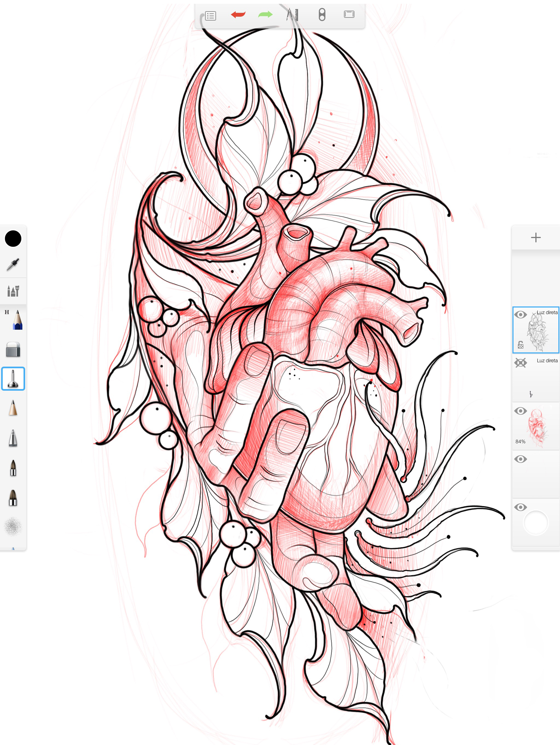Pick the eyedropper color picker
The image size is (560, 745).
click(13, 265)
